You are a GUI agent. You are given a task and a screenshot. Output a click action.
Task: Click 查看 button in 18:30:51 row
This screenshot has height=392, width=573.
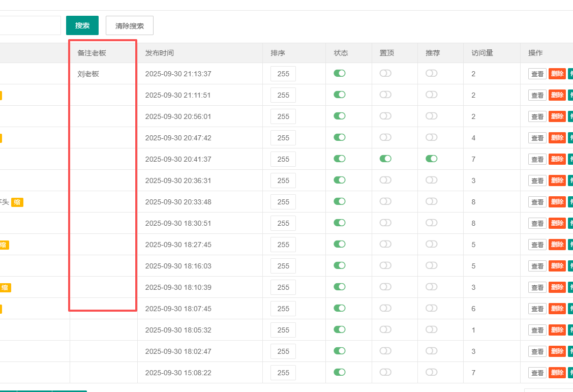pyautogui.click(x=537, y=223)
